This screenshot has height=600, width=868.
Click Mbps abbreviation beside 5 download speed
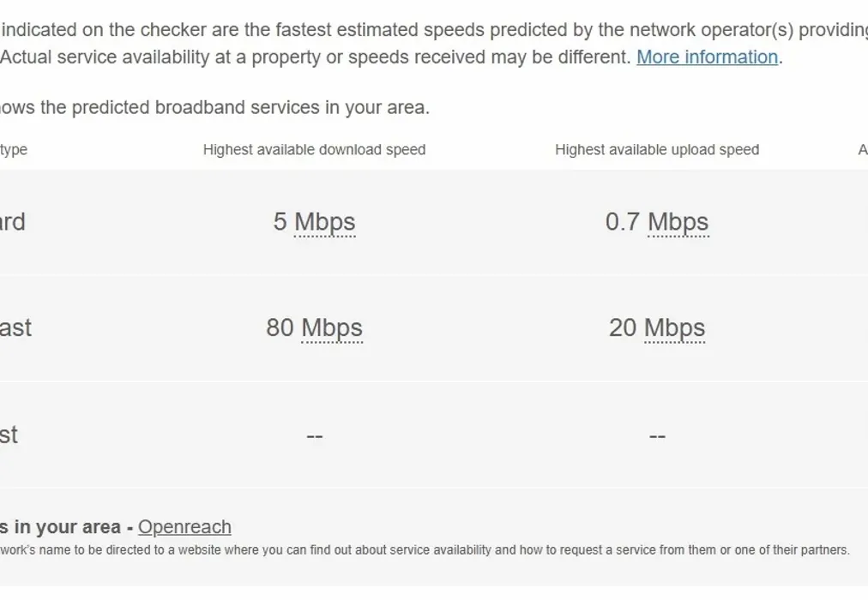(324, 222)
